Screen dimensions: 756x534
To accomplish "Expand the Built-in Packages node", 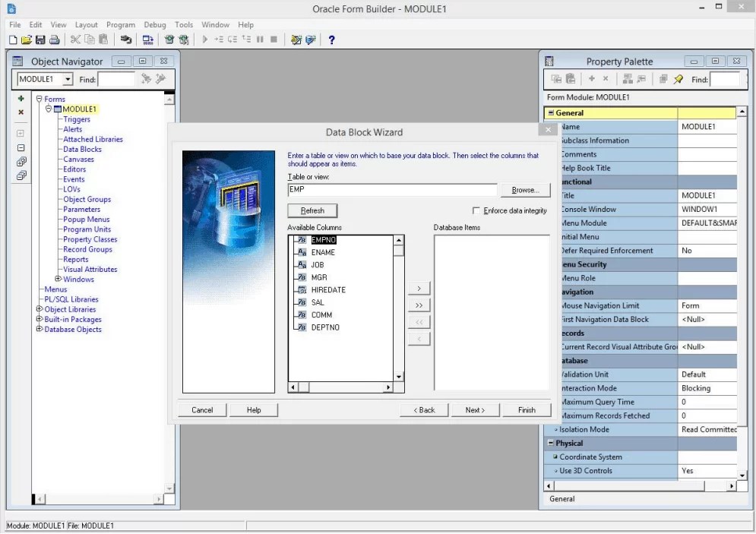I will coord(39,319).
